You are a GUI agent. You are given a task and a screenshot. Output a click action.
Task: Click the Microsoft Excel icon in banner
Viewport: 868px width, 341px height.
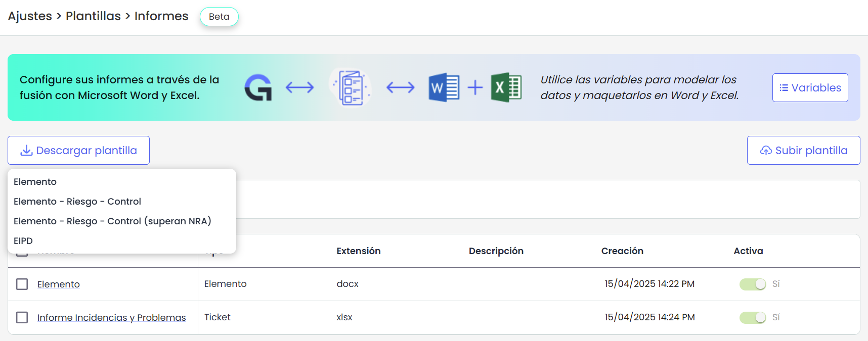[506, 87]
